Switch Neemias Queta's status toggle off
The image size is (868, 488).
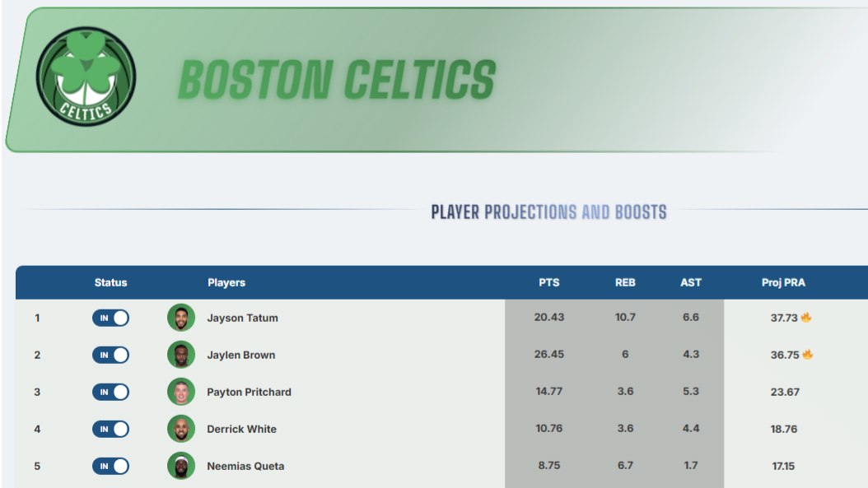[110, 466]
